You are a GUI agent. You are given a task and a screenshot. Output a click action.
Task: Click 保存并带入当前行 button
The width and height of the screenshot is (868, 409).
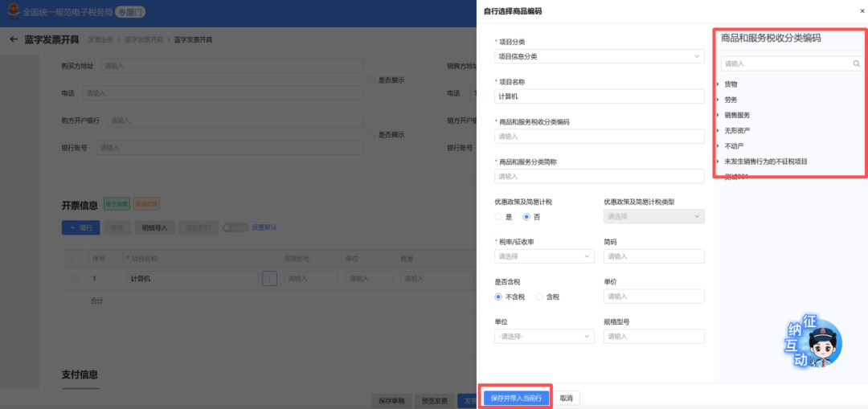point(516,398)
